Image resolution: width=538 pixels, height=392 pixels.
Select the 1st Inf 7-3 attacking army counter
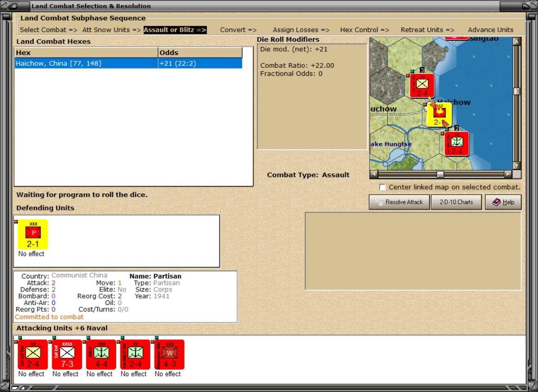(67, 355)
